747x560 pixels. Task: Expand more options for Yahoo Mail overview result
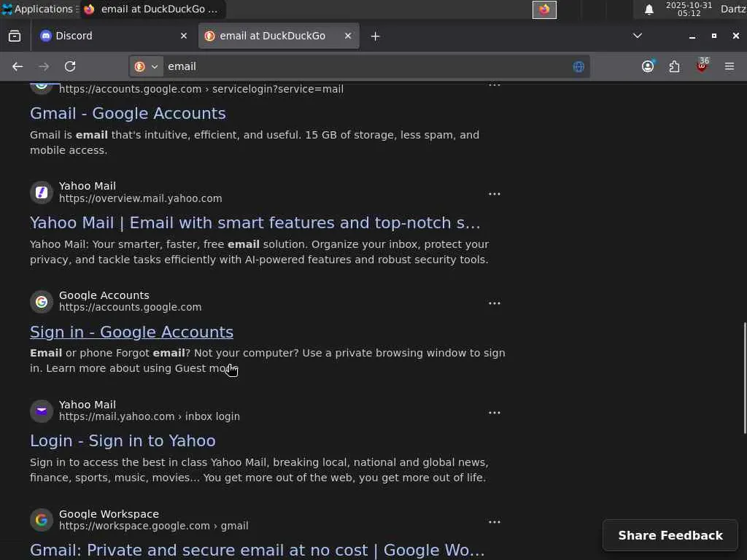[494, 194]
